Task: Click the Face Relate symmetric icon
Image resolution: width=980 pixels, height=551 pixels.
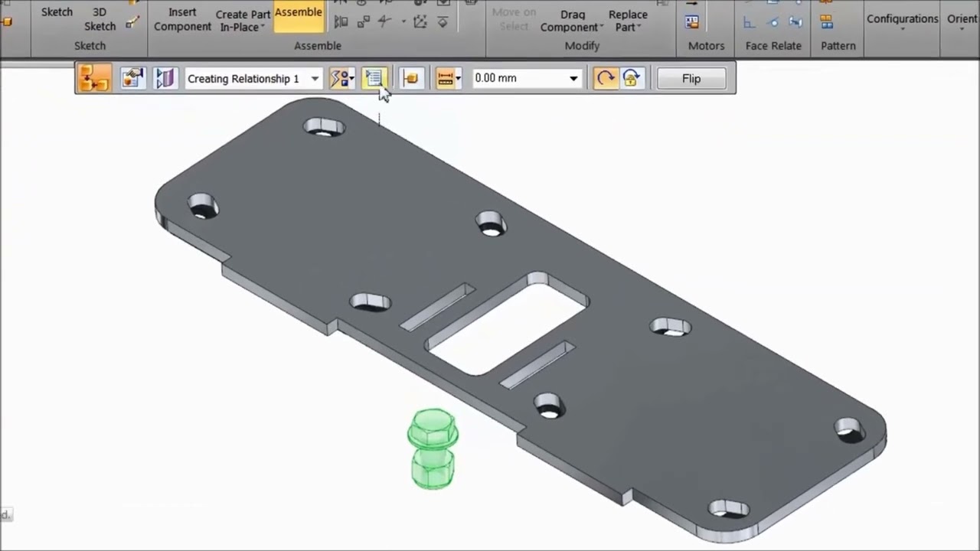Action: tap(796, 22)
